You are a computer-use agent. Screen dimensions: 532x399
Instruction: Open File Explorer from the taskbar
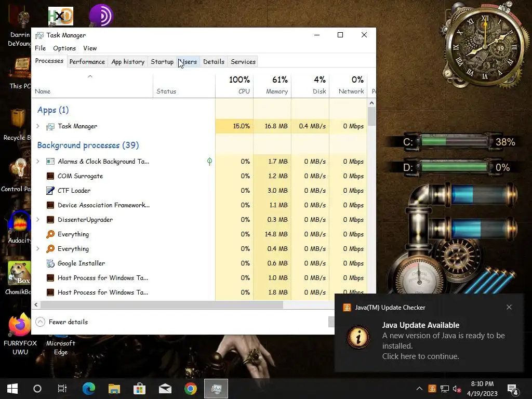pos(114,389)
